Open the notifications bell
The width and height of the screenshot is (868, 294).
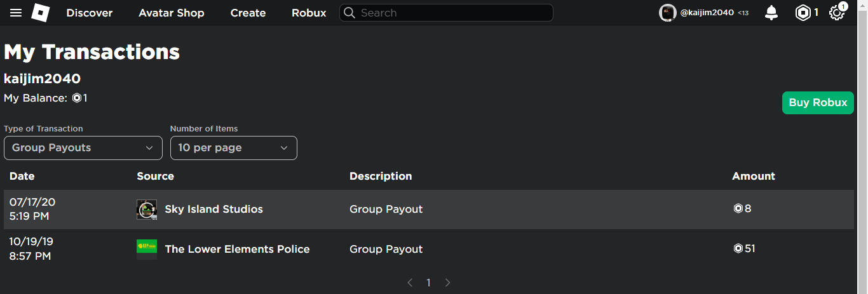click(x=771, y=13)
